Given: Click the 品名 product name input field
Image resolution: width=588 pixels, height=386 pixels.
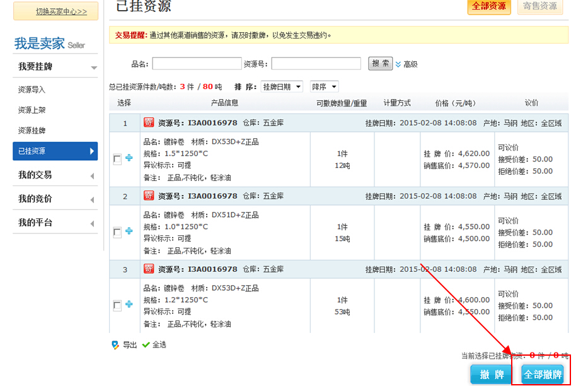Looking at the screenshot, I should [197, 64].
